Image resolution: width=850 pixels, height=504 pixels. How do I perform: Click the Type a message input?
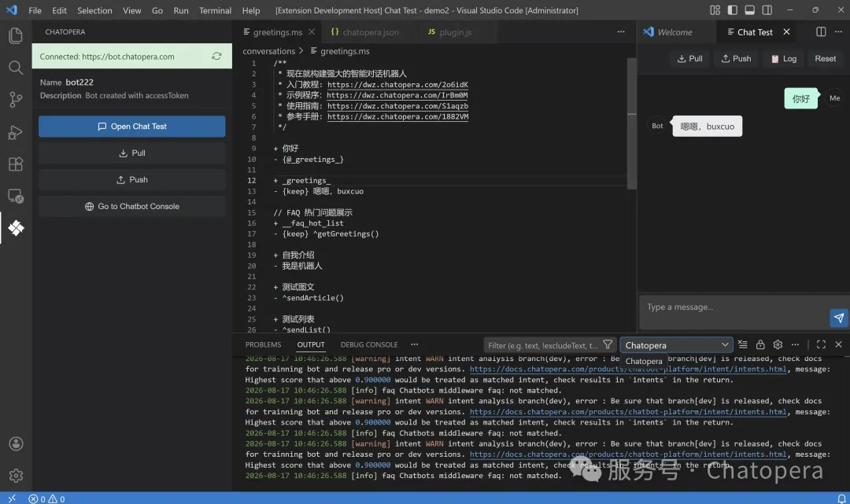[734, 307]
